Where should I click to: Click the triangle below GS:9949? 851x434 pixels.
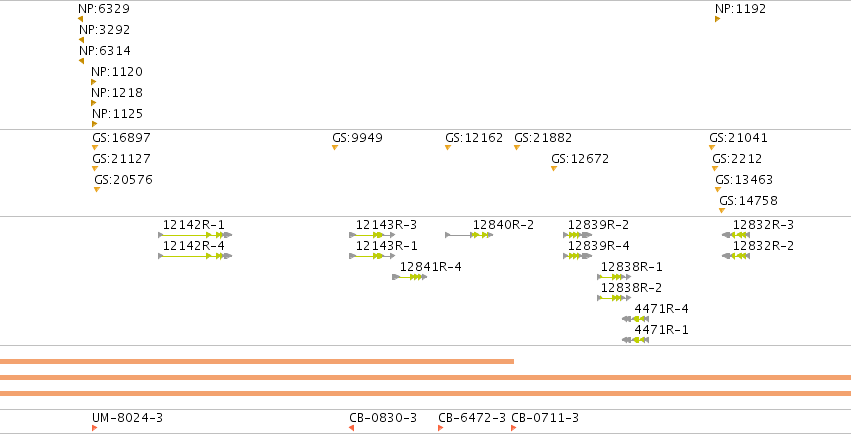pyautogui.click(x=335, y=148)
